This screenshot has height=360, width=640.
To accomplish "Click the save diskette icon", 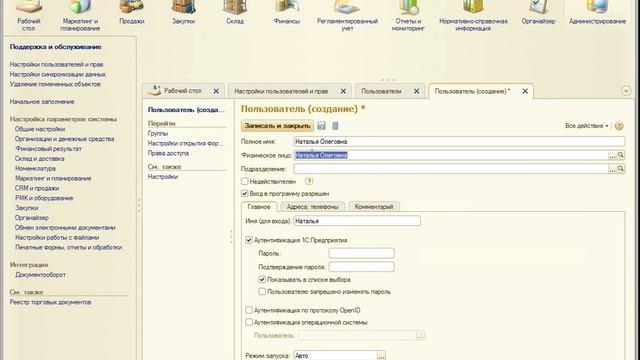I will coord(321,126).
